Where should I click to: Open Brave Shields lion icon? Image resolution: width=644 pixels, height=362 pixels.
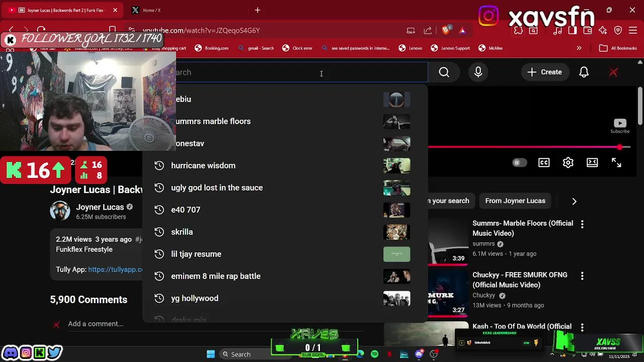[446, 30]
